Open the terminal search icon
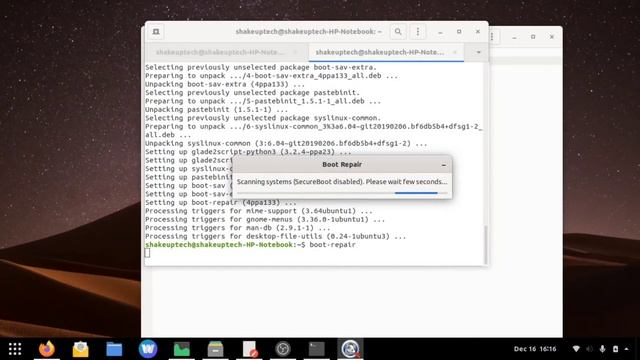Image resolution: width=640 pixels, height=360 pixels. 398,31
